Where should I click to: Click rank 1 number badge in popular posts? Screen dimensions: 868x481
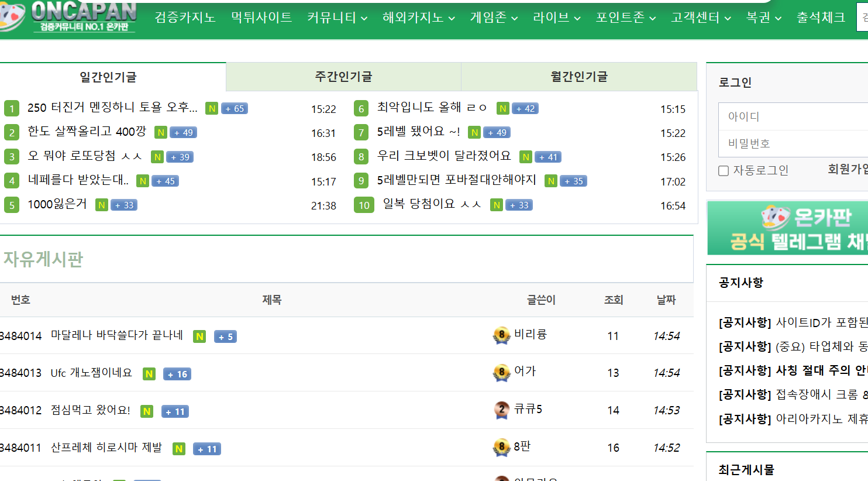coord(12,109)
